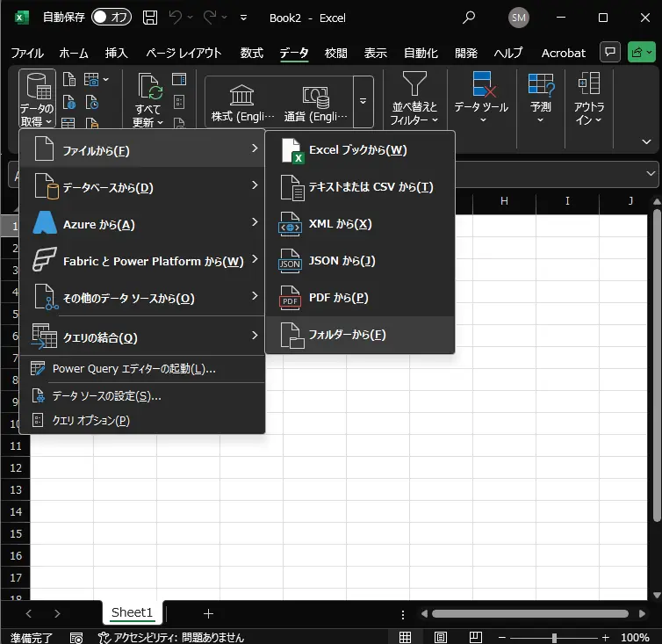The width and height of the screenshot is (662, 644).
Task: Select the 株式 (Stocks) data type
Action: pyautogui.click(x=242, y=103)
